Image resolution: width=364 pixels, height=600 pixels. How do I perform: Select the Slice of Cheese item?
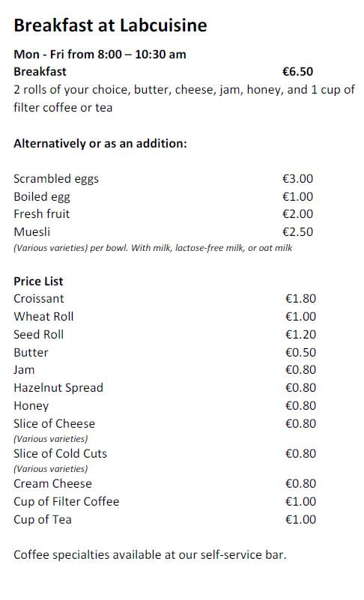click(55, 424)
